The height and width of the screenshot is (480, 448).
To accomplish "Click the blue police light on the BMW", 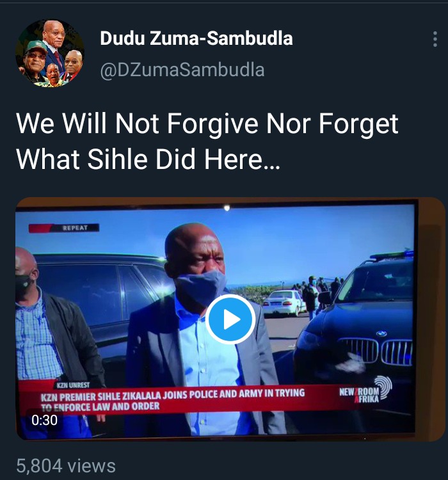I will (x=392, y=255).
